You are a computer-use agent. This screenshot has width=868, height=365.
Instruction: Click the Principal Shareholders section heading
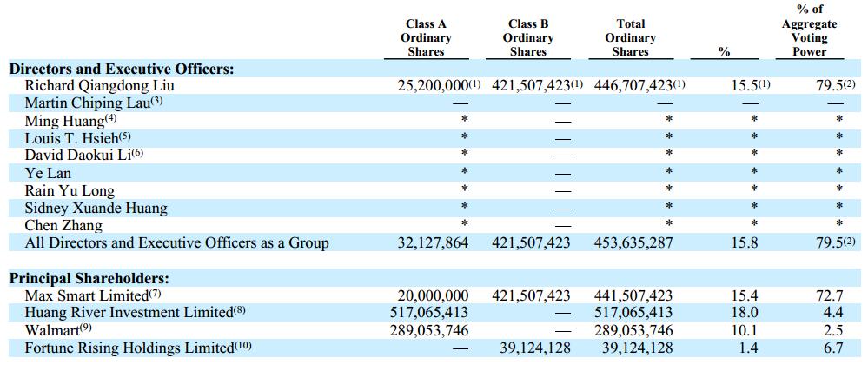coord(89,278)
